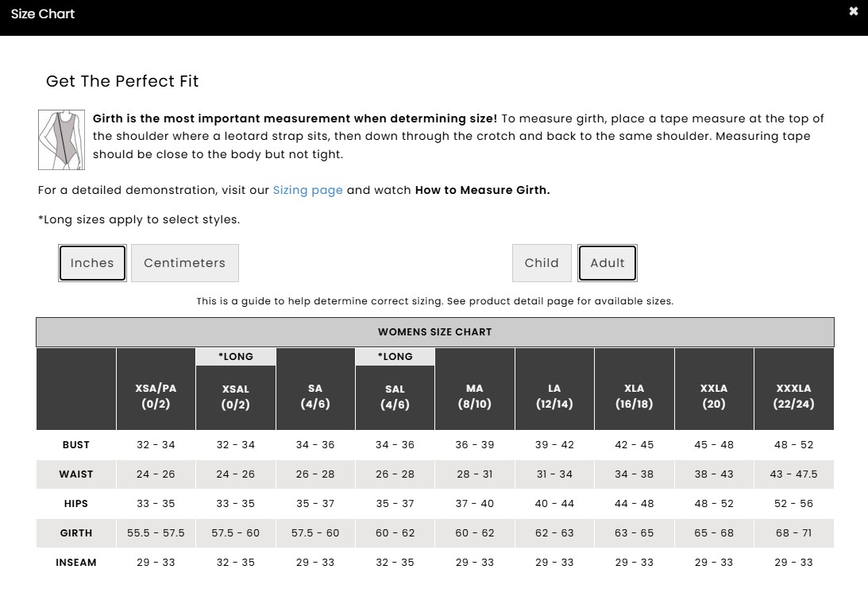The image size is (868, 604).
Task: Switch units to Centimeters
Action: pos(184,263)
